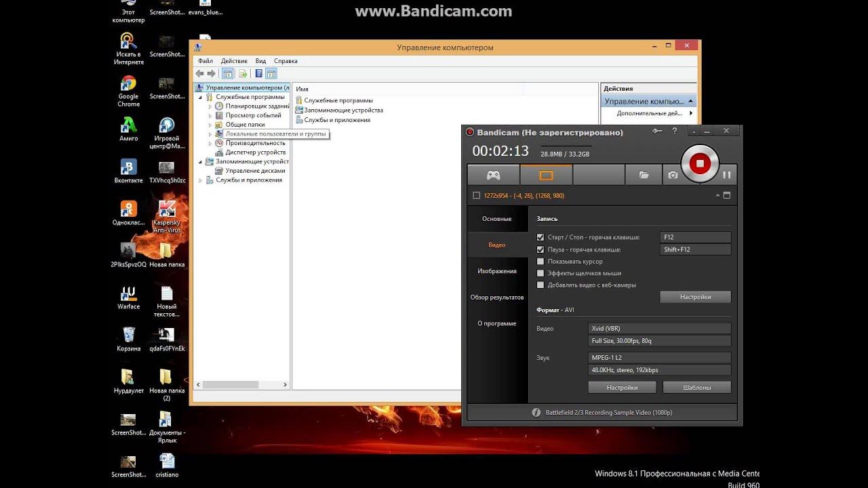The image size is (868, 488).
Task: Open Bandicam help question mark
Action: coord(674,131)
